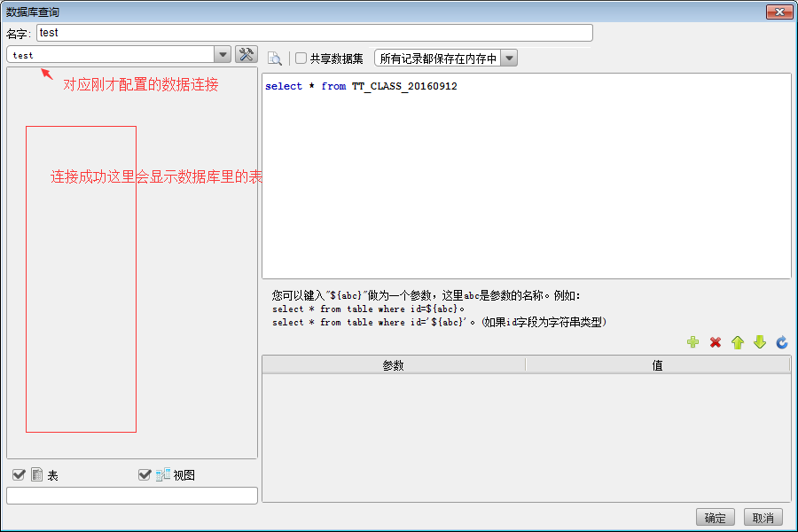Enable the 共享数据集 checkbox
Viewport: 798px width, 532px height.
tap(301, 59)
